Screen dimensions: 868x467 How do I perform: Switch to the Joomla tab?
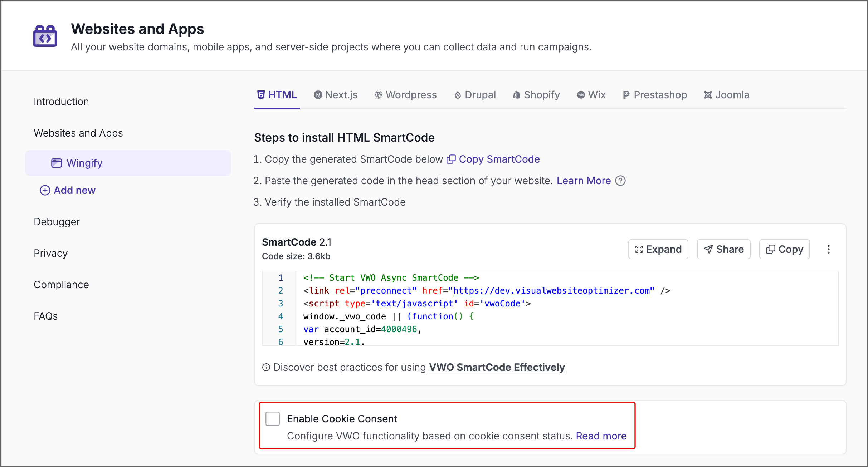pyautogui.click(x=727, y=95)
